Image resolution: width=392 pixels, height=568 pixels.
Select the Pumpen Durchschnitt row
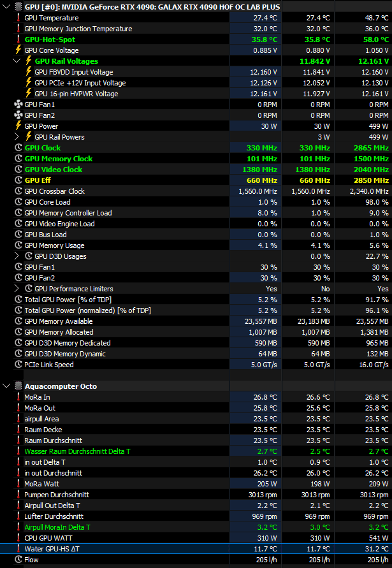click(x=196, y=495)
